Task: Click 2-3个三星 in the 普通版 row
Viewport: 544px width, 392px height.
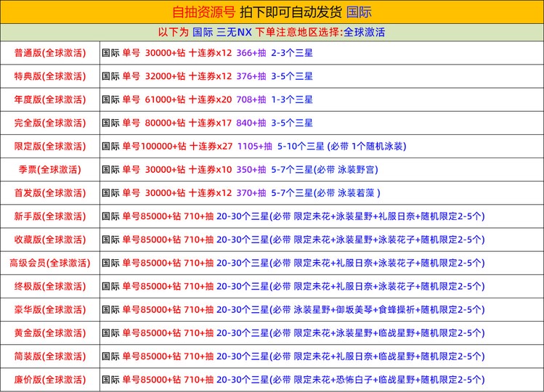Action: pos(292,53)
